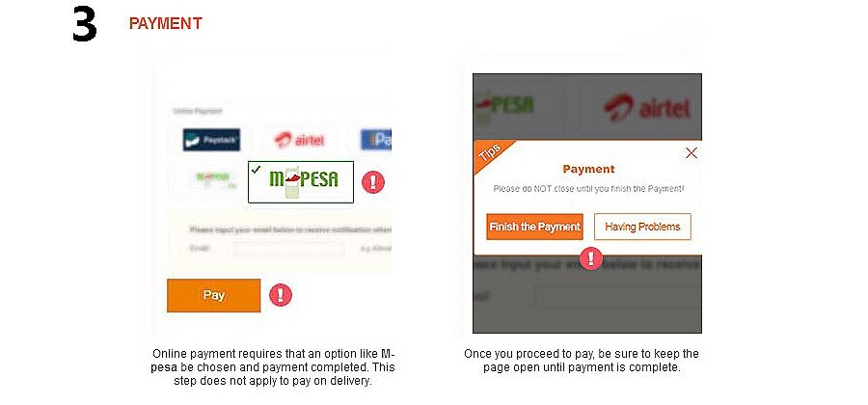Click the red exclamation below Finish the Payment

(x=591, y=257)
